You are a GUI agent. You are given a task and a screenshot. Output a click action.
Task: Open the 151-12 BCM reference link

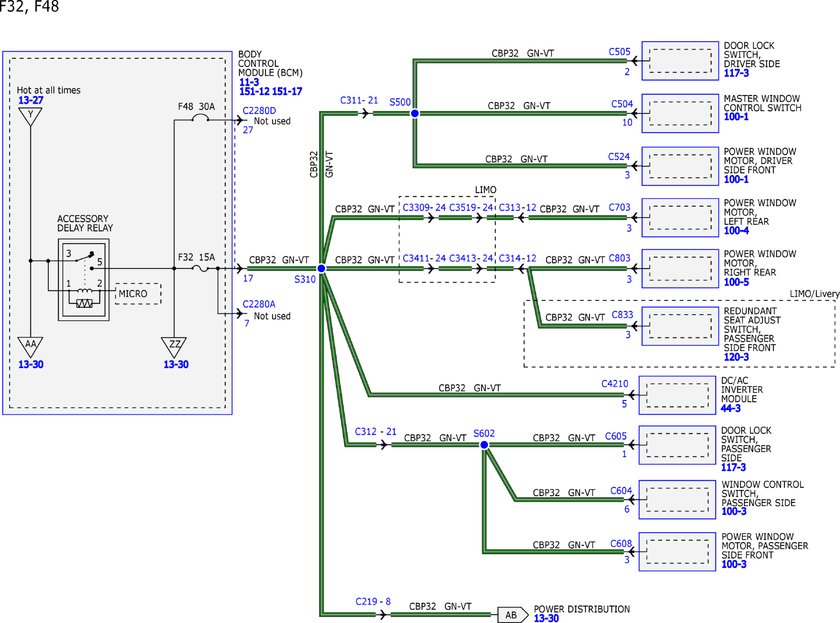pos(254,92)
